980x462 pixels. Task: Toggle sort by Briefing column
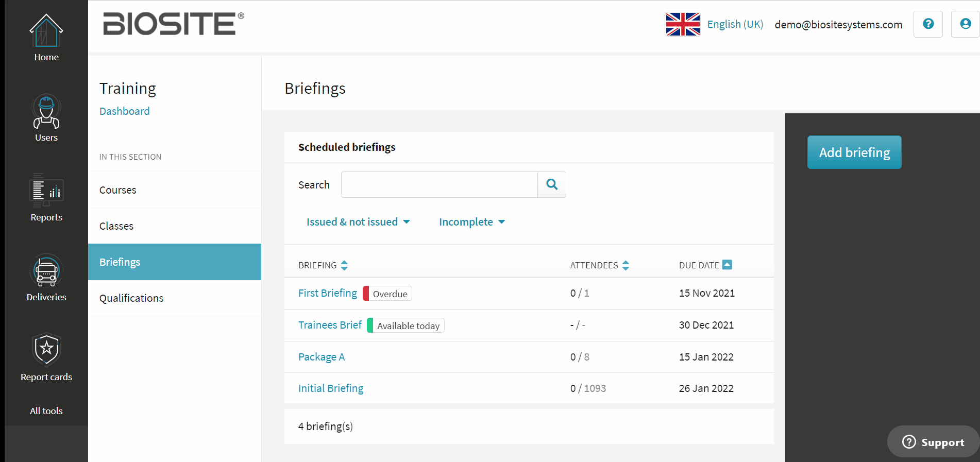pyautogui.click(x=344, y=265)
